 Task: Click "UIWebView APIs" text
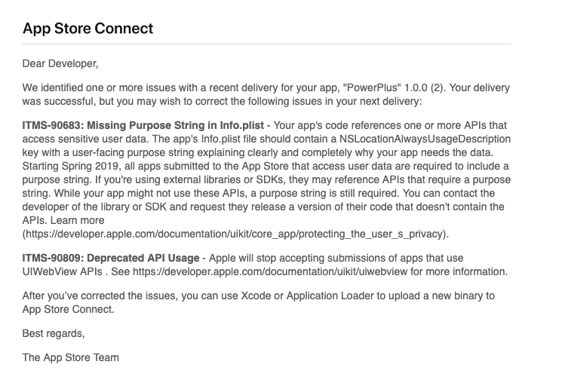point(63,271)
